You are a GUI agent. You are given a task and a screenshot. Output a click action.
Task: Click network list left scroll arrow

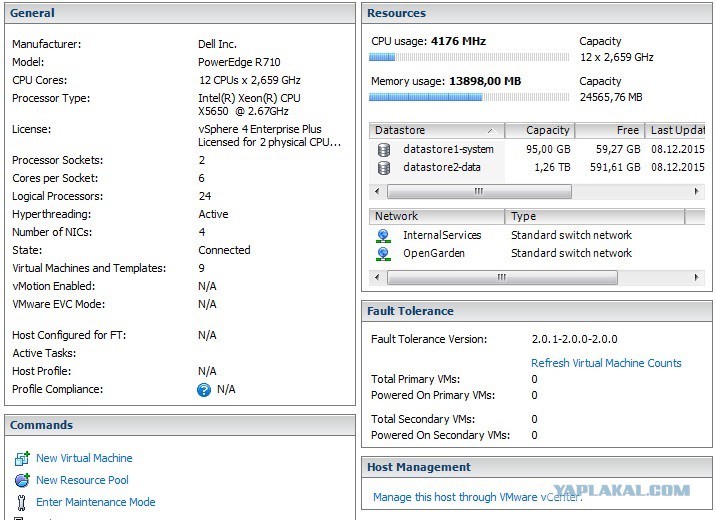pos(377,277)
